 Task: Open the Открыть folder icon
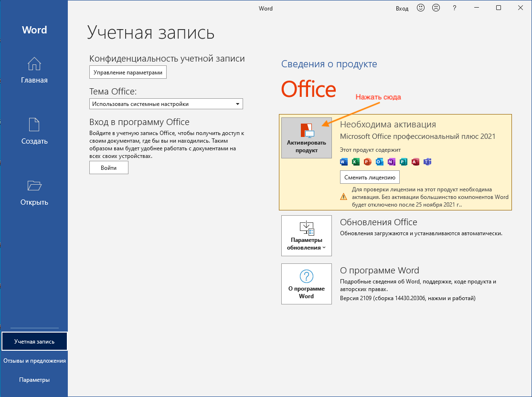pyautogui.click(x=34, y=186)
